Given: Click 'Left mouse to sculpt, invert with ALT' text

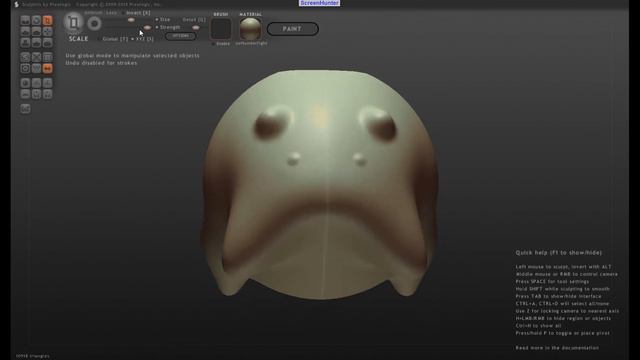Looking at the screenshot, I should coord(563,267).
